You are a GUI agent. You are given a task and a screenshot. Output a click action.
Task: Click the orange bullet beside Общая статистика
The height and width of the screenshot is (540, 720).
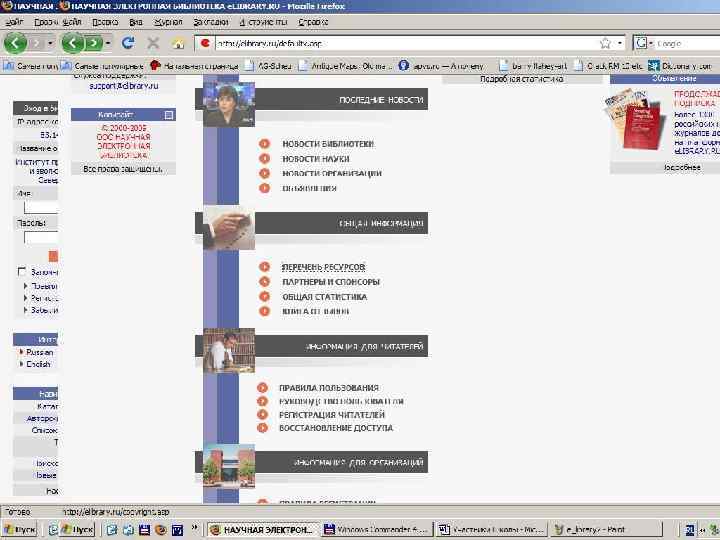click(x=264, y=297)
